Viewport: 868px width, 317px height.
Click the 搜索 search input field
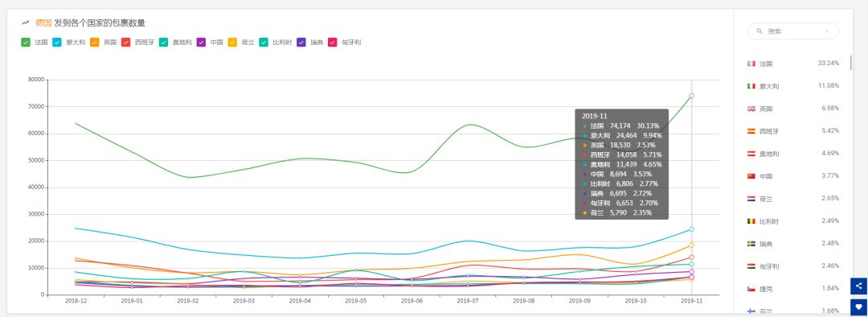coord(792,31)
